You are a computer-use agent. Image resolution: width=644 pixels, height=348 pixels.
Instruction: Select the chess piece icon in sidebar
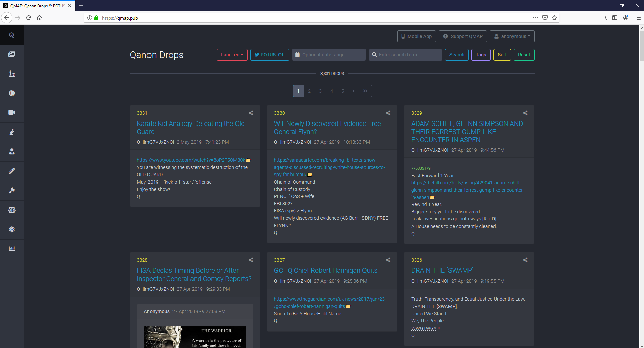[x=12, y=74]
